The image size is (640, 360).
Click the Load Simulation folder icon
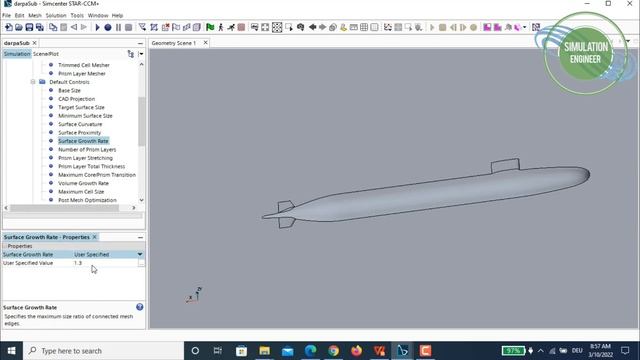(x=19, y=27)
